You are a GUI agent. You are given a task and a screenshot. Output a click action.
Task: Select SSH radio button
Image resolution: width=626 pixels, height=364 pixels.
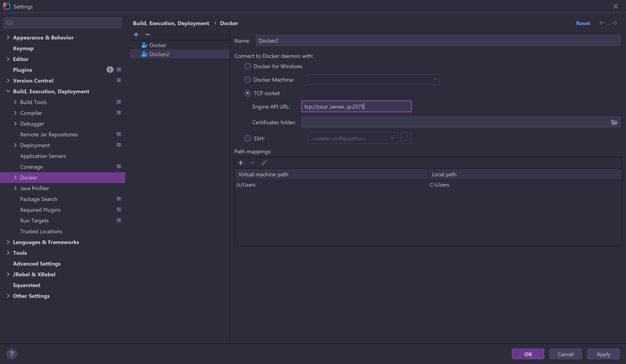point(247,138)
